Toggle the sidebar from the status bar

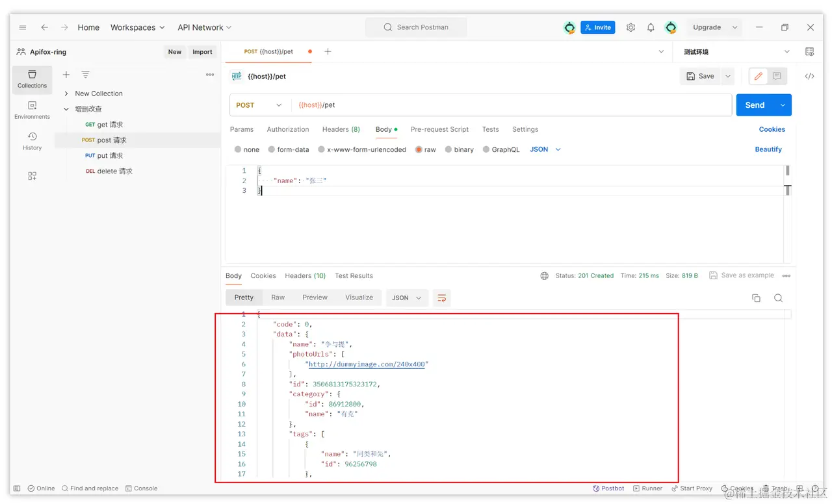click(x=17, y=488)
